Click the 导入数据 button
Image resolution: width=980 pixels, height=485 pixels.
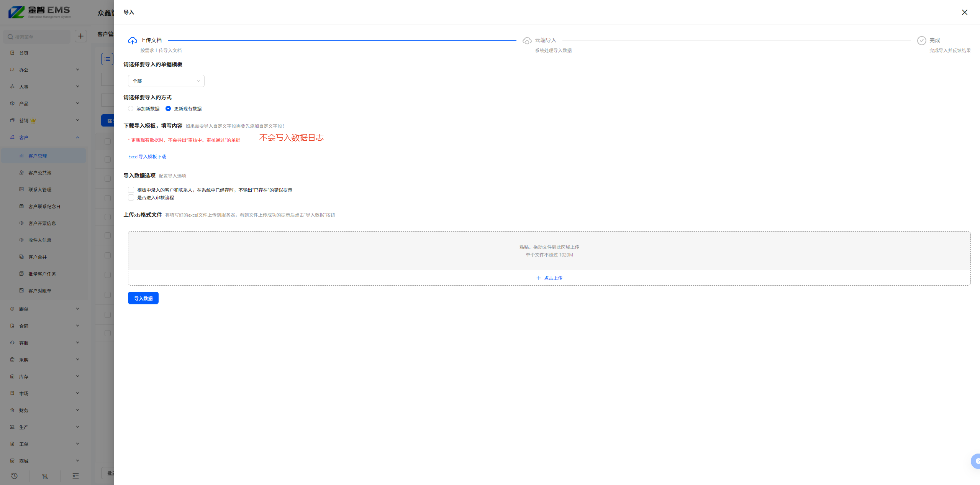[143, 298]
